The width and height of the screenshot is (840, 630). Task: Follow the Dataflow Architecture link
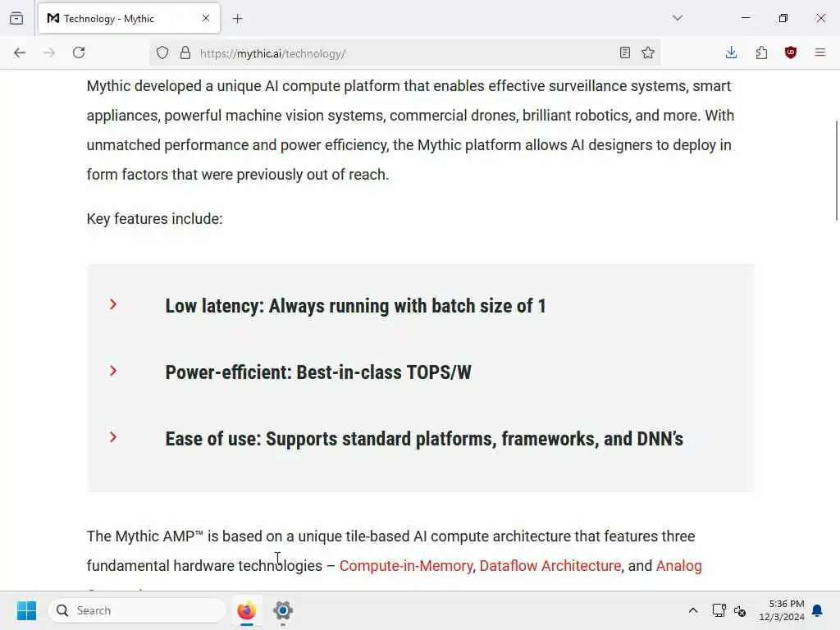[x=550, y=566]
